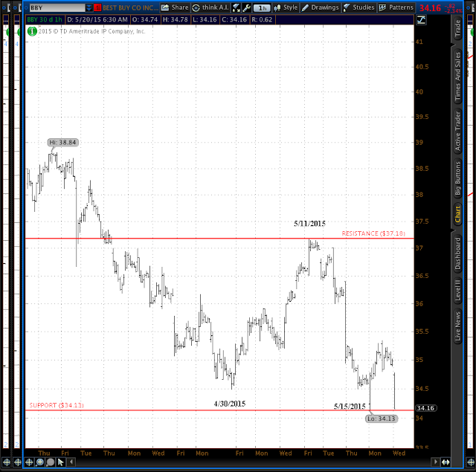Screen dimensions: 476x472
Task: Change the 1h timeframe button
Action: 262,8
